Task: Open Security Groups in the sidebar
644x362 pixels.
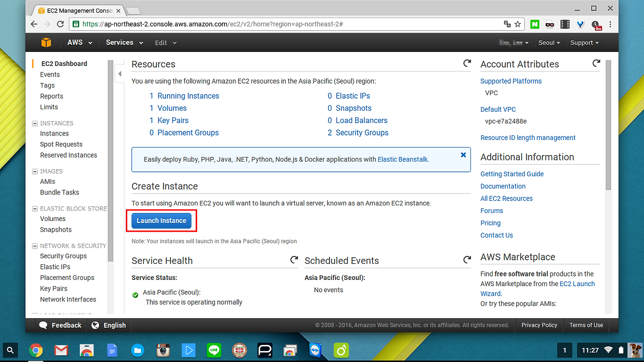Action: point(63,256)
